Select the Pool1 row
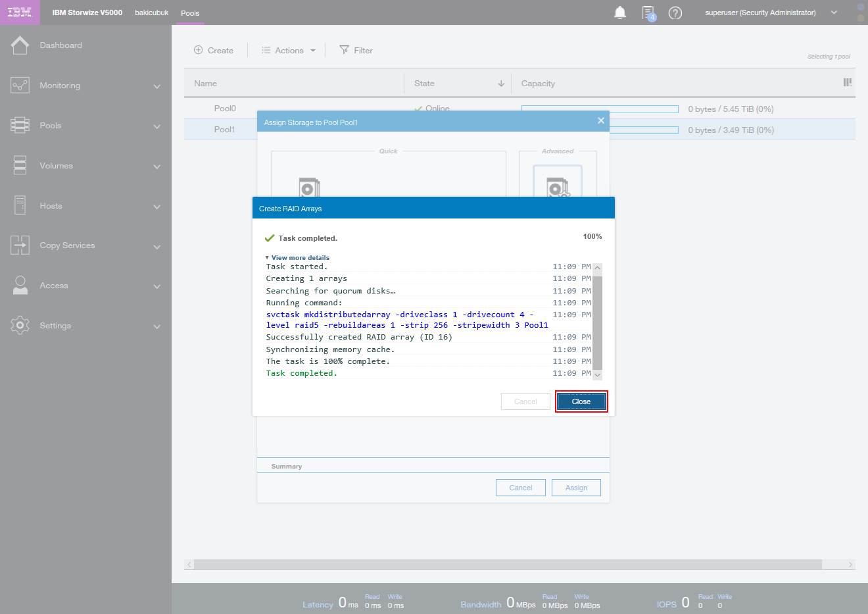This screenshot has height=614, width=868. click(x=519, y=130)
